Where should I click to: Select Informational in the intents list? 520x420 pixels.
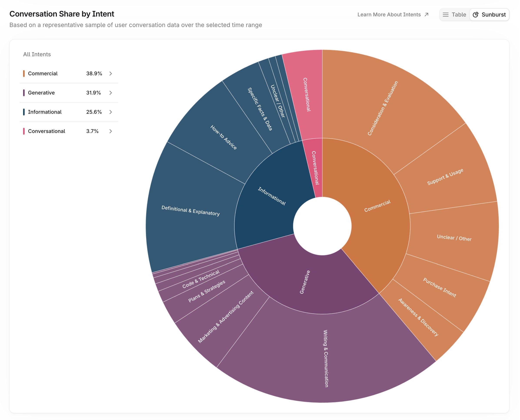point(69,112)
